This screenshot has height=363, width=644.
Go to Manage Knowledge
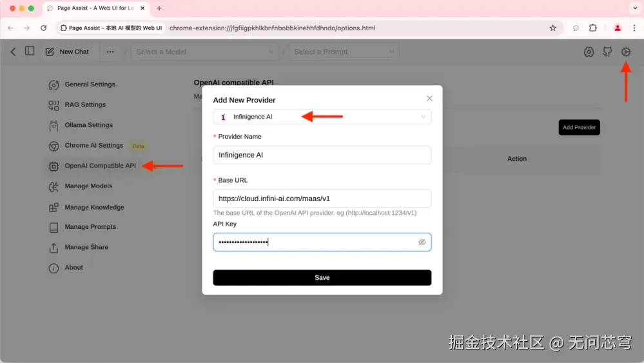click(x=95, y=208)
